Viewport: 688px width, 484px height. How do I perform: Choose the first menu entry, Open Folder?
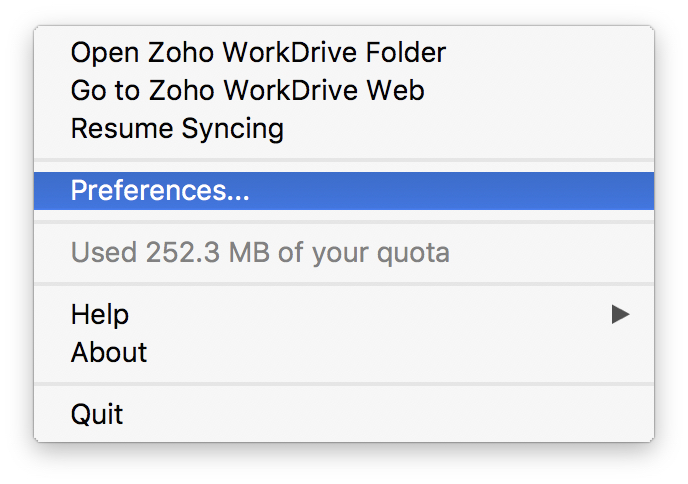coord(258,52)
